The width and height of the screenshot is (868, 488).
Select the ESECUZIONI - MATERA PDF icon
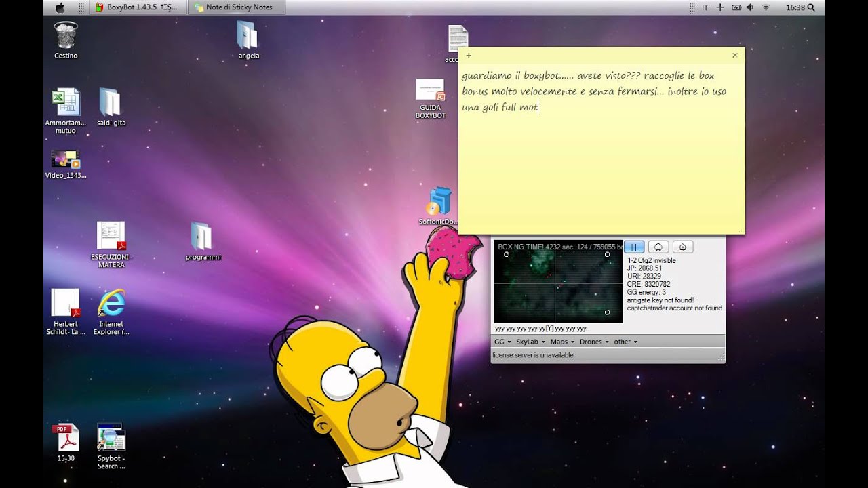[x=111, y=245]
